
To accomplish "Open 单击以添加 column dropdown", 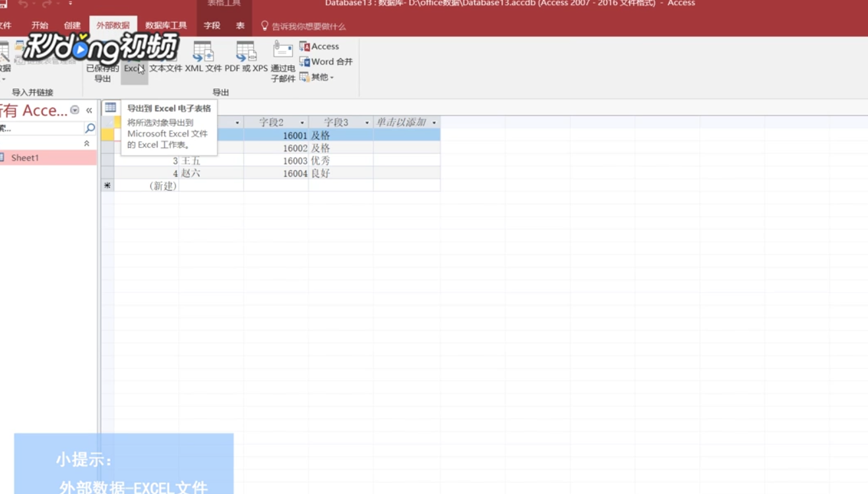I will tap(434, 123).
